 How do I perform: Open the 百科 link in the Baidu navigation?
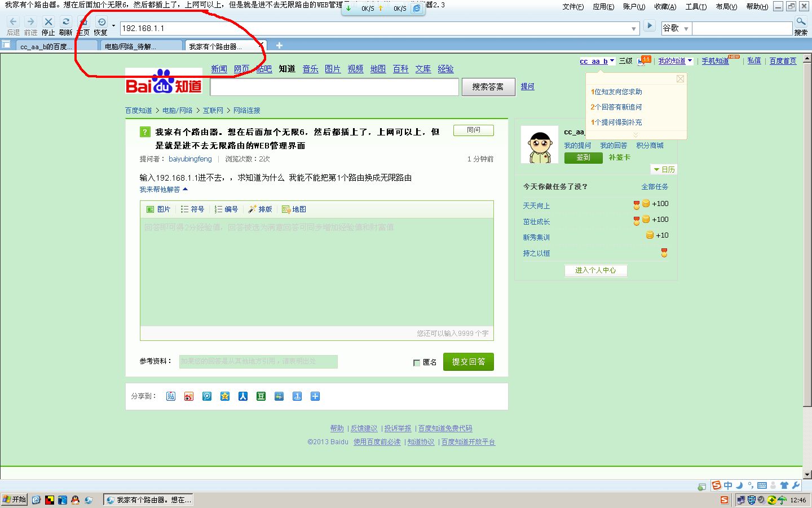pos(400,69)
